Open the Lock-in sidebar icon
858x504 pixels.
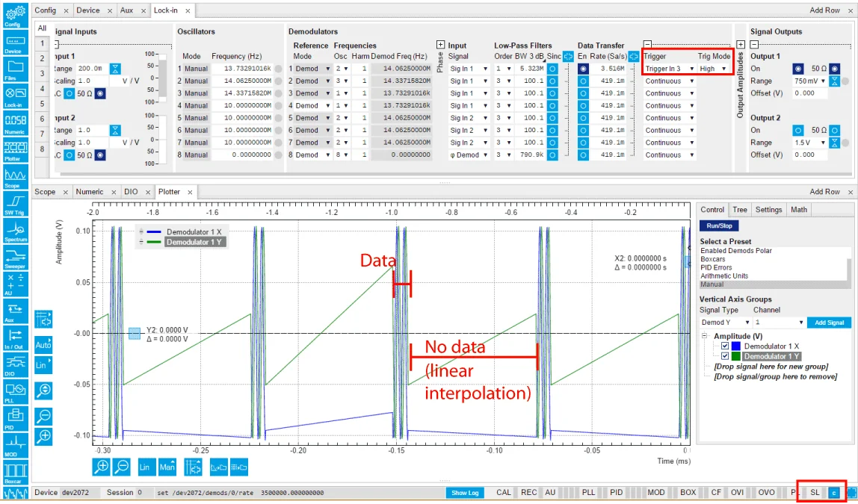[x=15, y=96]
